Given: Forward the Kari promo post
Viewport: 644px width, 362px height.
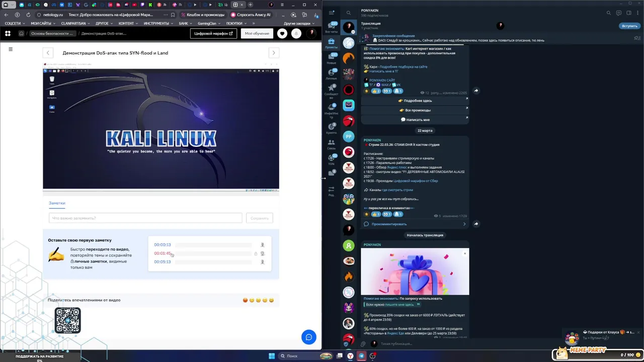Looking at the screenshot, I should pos(476,91).
